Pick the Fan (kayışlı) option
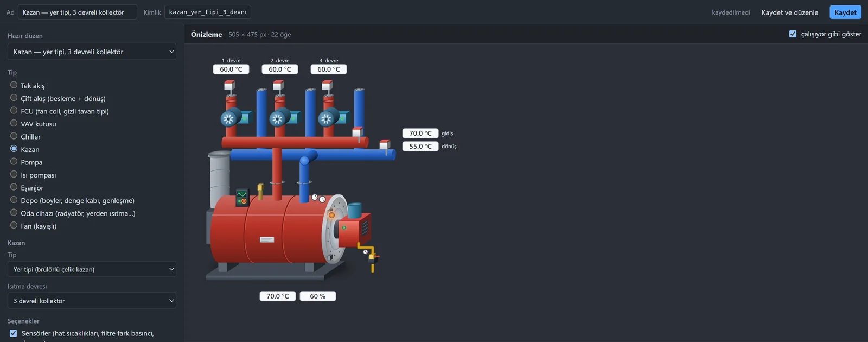Viewport: 868px width, 342px height. click(14, 225)
